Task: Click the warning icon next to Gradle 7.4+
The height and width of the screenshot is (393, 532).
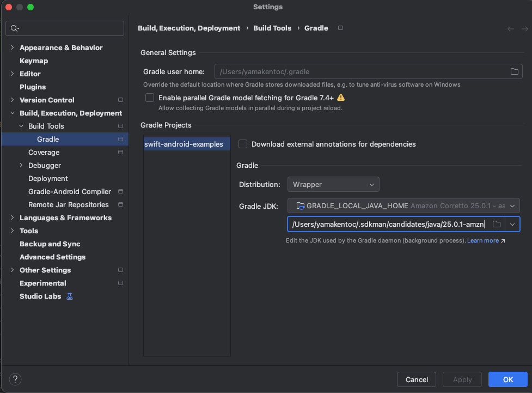Action: click(x=341, y=98)
